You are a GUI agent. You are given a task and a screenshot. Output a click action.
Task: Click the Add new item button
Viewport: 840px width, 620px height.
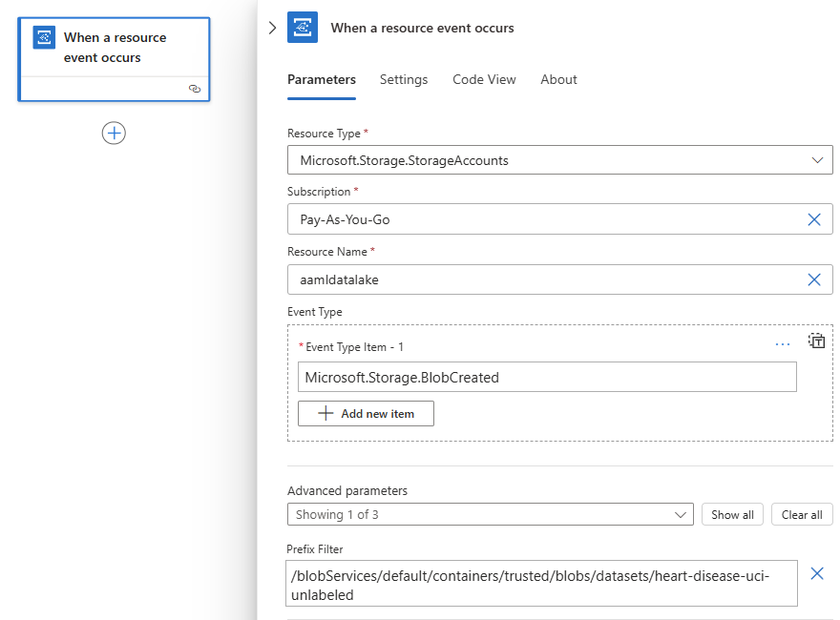coord(366,413)
